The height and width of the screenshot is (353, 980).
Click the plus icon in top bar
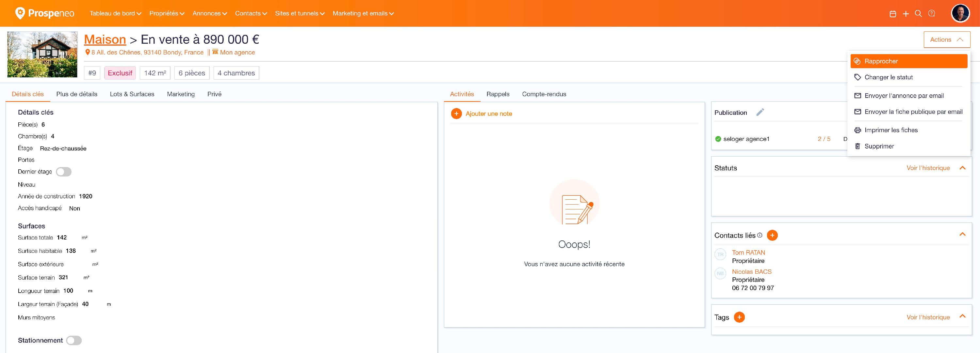[906, 14]
